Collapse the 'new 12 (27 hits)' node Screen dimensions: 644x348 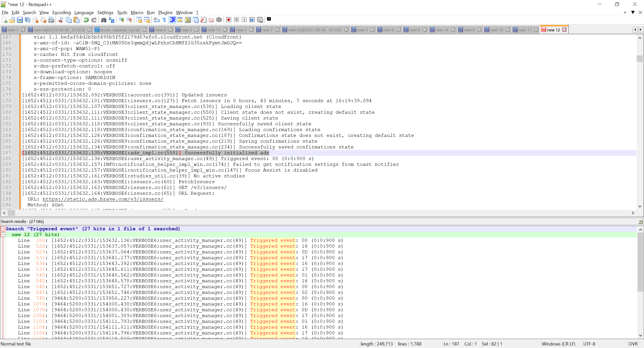pyautogui.click(x=3, y=235)
